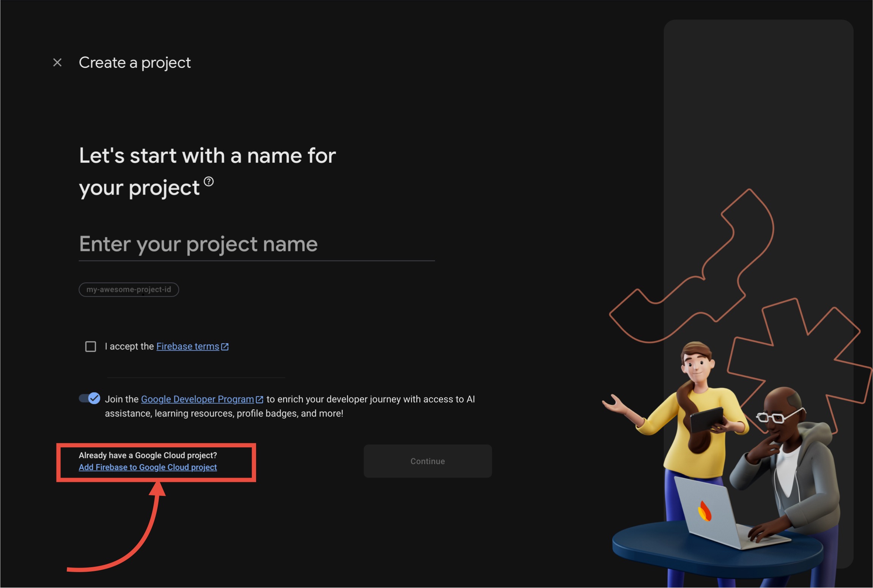The image size is (873, 588).
Task: Click Add Firebase to Google Cloud project
Action: 148,467
